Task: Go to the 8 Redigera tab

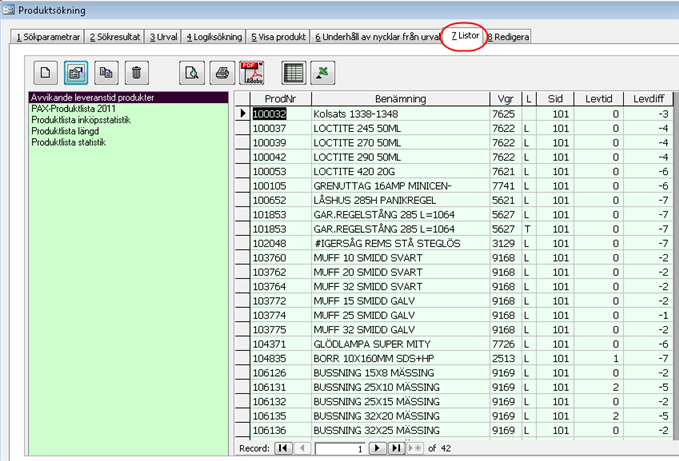Action: pos(510,37)
